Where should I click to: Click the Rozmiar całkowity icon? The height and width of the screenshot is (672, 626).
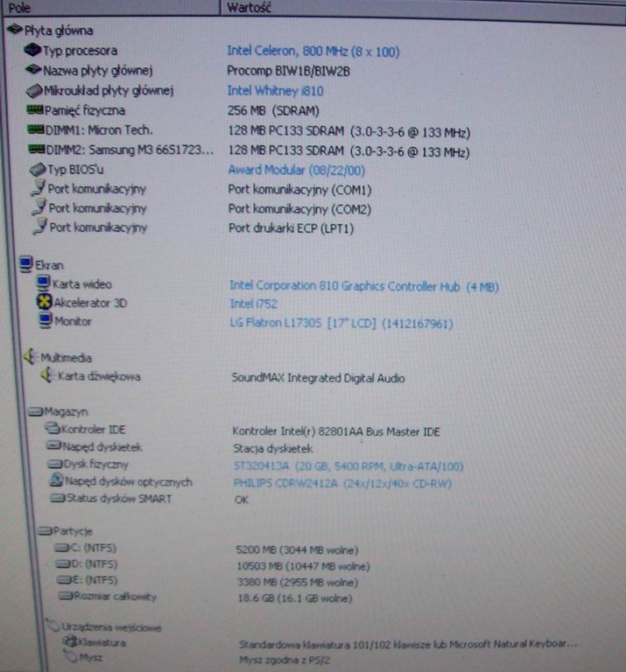(66, 596)
